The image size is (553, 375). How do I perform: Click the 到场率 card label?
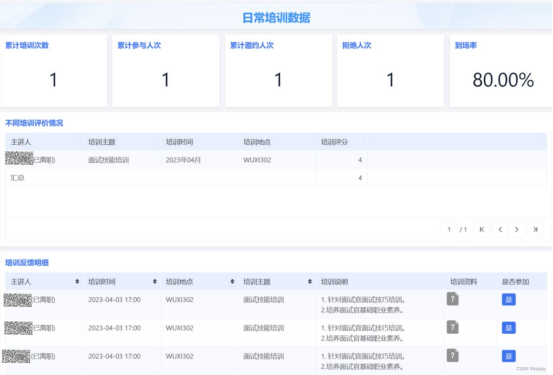466,45
